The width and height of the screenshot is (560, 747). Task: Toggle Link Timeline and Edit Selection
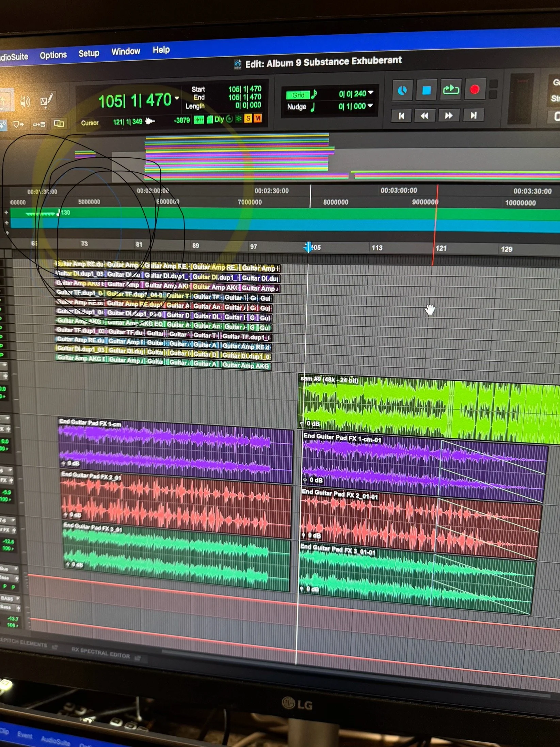tap(19, 124)
